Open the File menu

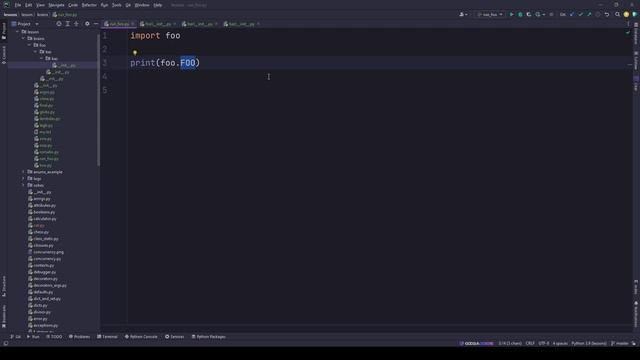tap(18, 5)
